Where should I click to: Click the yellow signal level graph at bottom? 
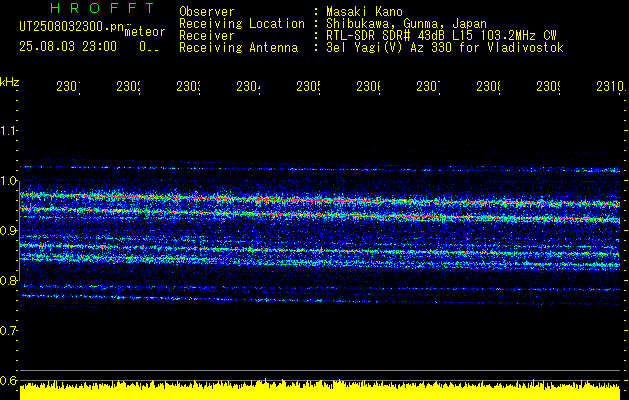coord(320,390)
